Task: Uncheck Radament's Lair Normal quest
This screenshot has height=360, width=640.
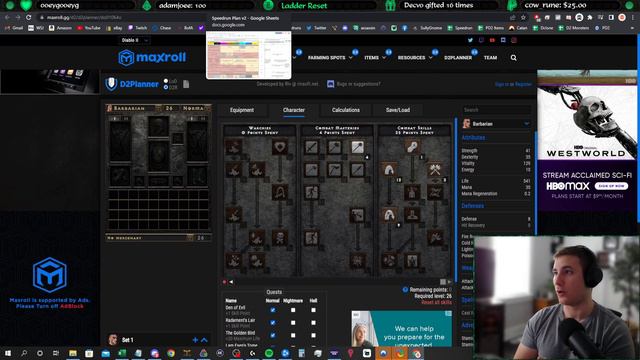Action: tap(273, 322)
